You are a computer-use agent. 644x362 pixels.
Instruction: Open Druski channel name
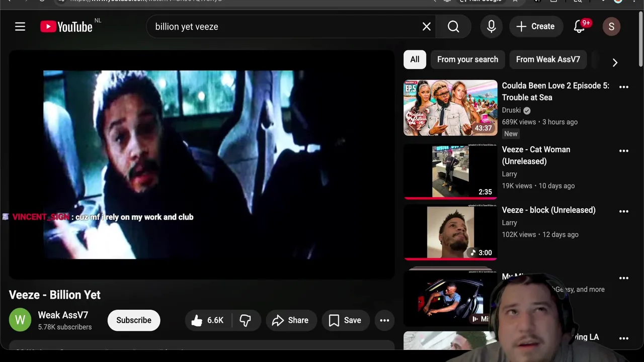(x=511, y=110)
